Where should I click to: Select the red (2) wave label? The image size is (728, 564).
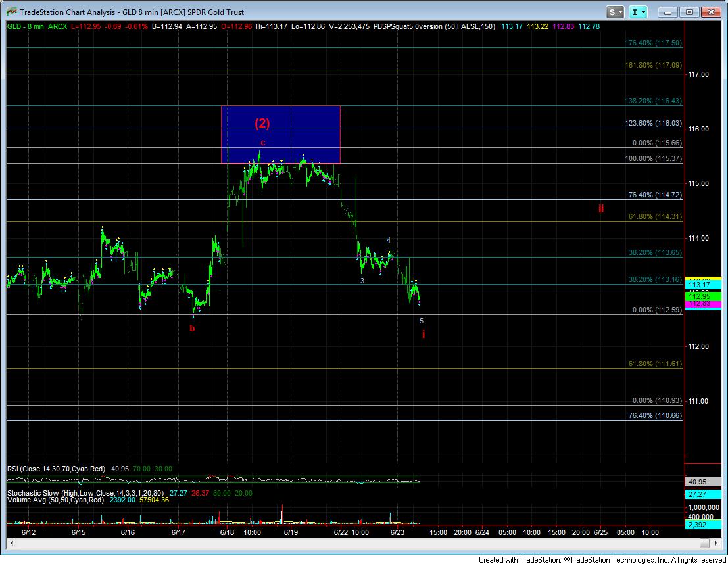pos(262,123)
